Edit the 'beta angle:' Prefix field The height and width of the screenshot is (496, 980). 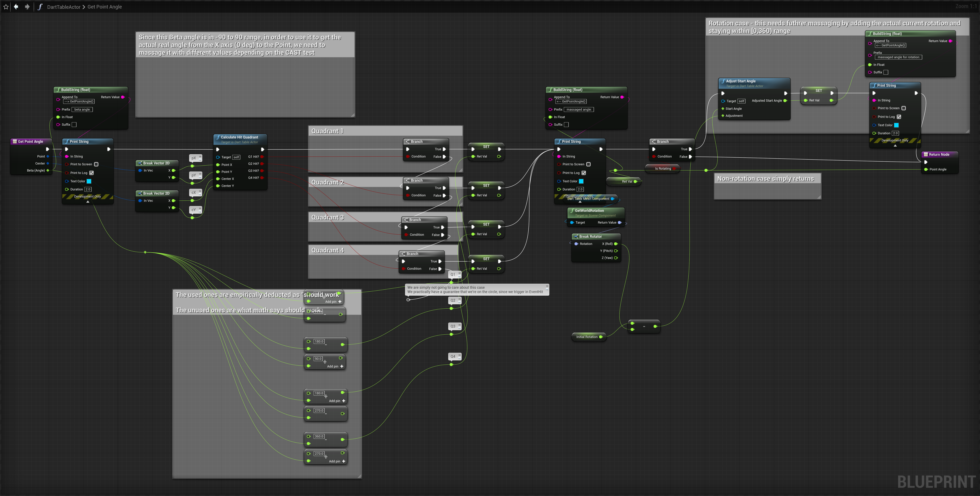point(82,110)
